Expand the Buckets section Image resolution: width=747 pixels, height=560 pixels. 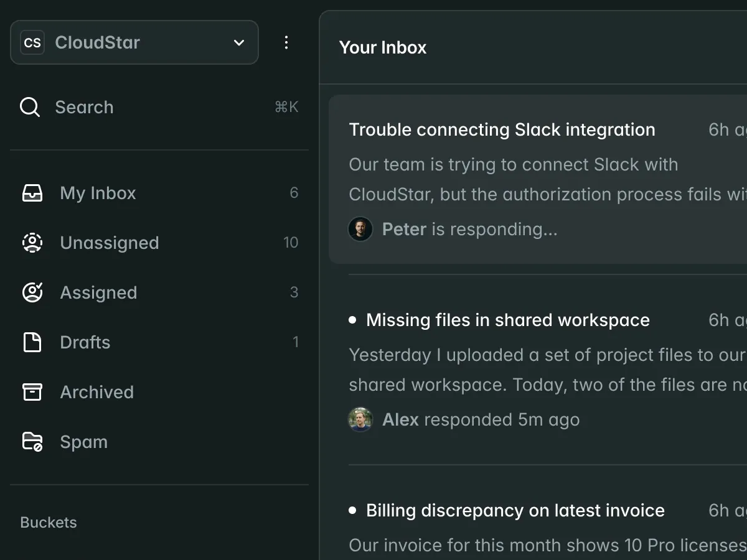(49, 523)
